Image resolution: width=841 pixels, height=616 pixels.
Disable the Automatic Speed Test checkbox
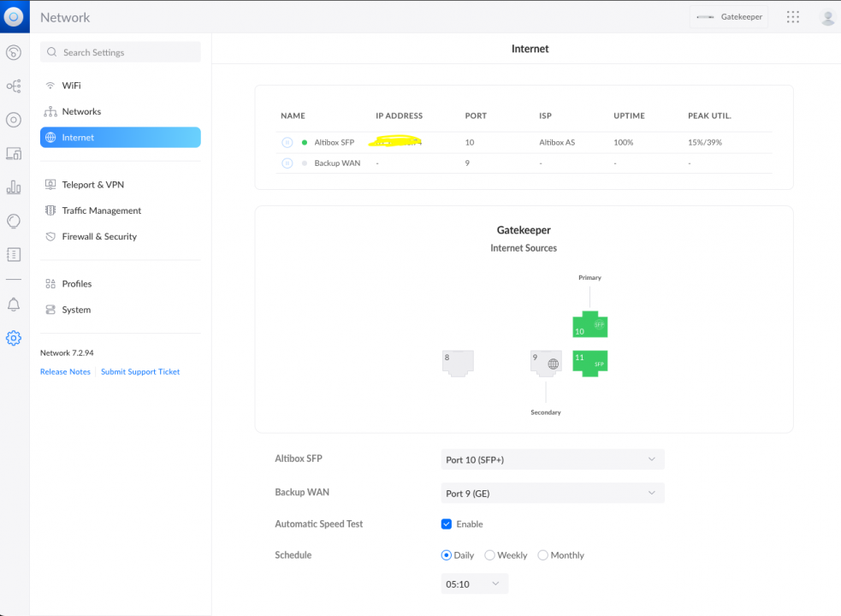(447, 524)
